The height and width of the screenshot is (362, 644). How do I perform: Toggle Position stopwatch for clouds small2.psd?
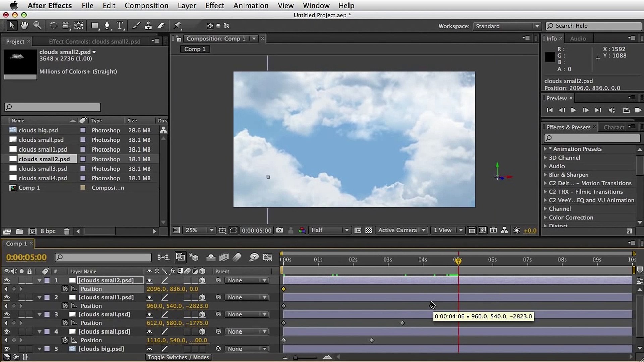point(65,289)
